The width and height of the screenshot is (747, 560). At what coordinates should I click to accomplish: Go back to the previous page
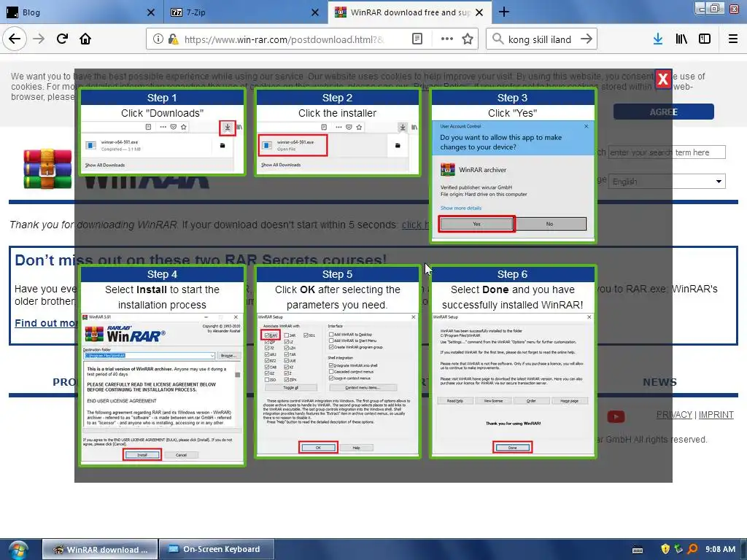pos(15,39)
